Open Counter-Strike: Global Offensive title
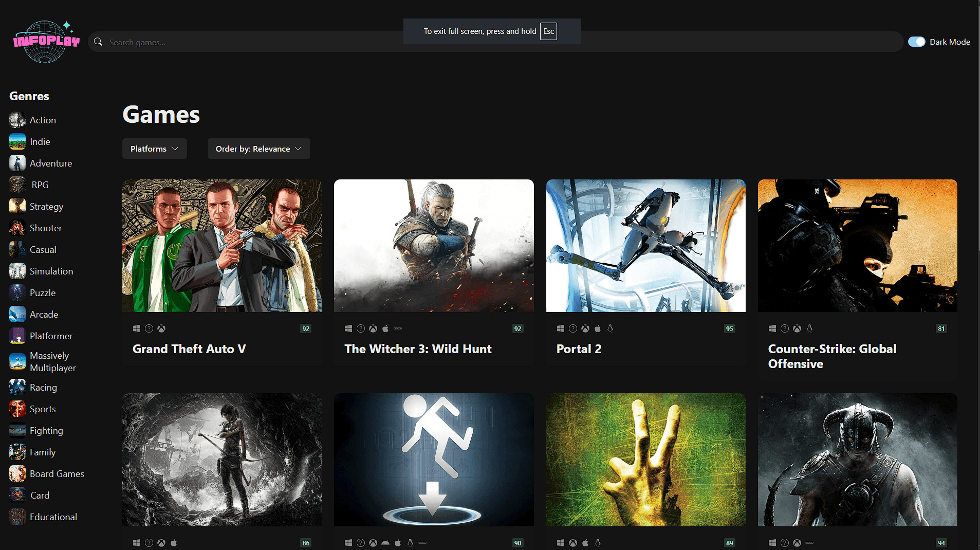980x550 pixels. pos(832,356)
